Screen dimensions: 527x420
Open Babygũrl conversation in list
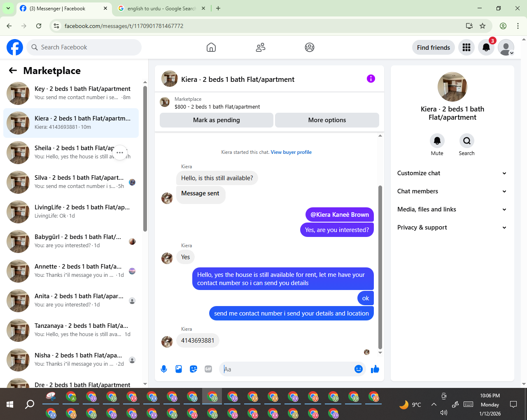point(71,241)
